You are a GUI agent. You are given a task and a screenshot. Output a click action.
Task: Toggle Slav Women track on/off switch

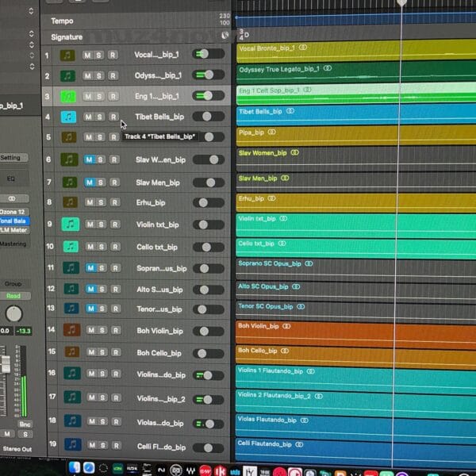click(209, 159)
